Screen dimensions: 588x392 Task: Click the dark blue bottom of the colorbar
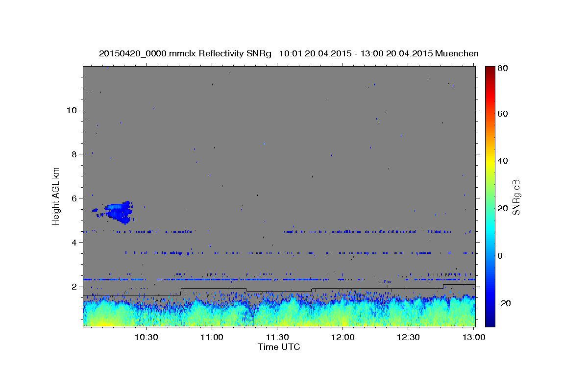pos(490,321)
